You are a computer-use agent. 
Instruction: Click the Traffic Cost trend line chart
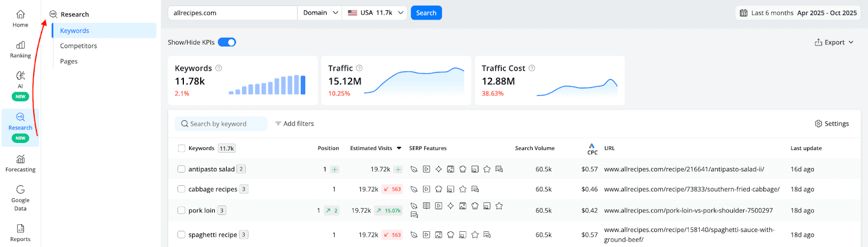[x=577, y=87]
